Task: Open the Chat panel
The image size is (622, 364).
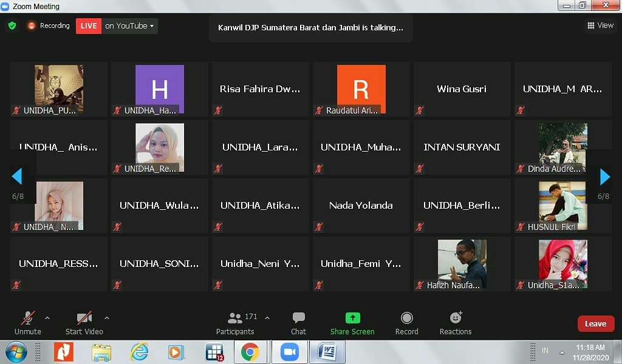Action: 298,323
